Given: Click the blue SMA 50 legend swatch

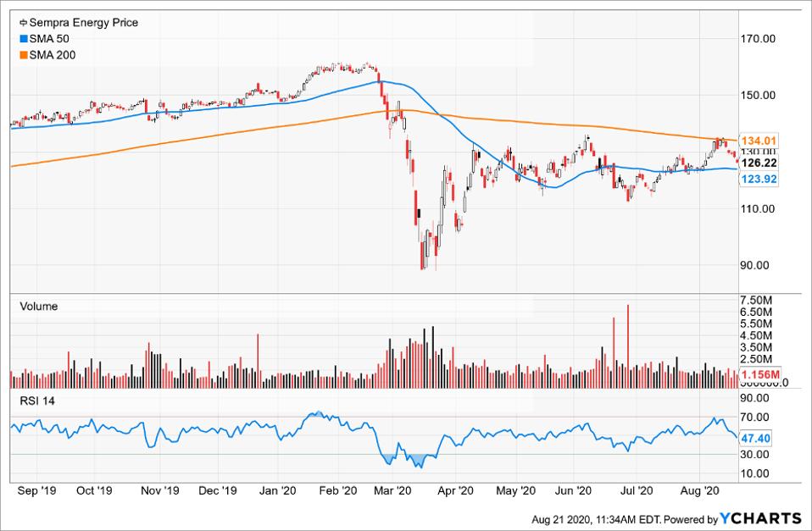Looking at the screenshot, I should 23,39.
